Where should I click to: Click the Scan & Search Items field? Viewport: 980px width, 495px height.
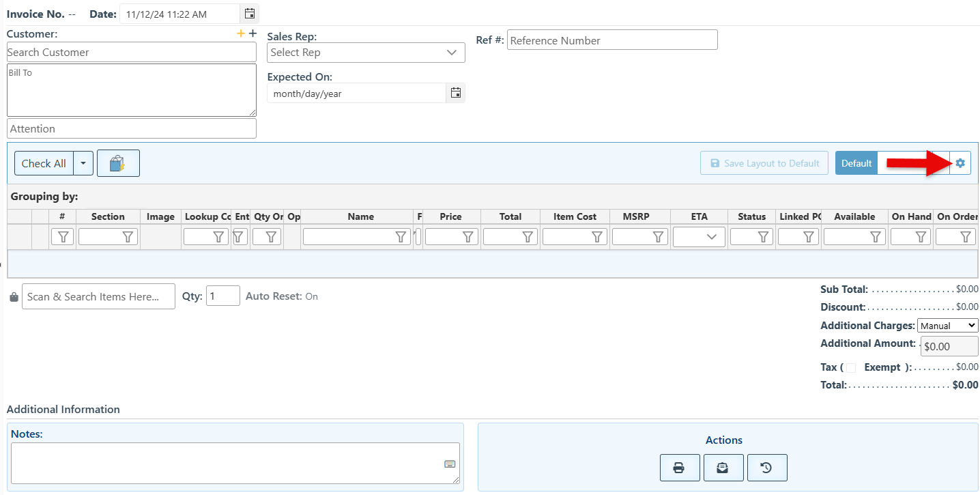pyautogui.click(x=98, y=297)
